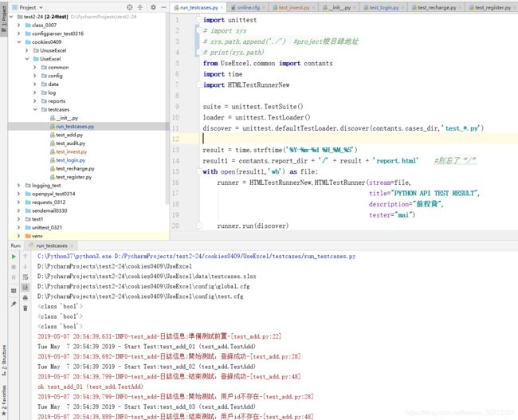Image resolution: width=518 pixels, height=420 pixels.
Task: Stop the running process icon
Action: point(14,267)
